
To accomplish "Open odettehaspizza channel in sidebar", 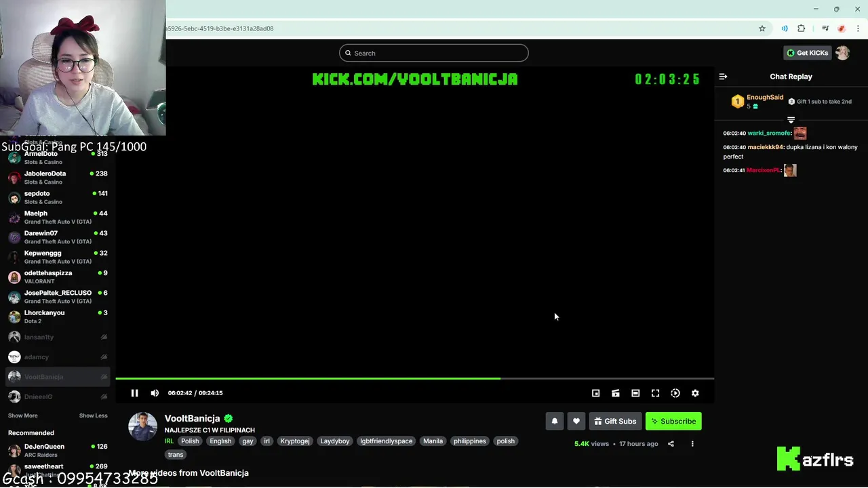I will [58, 277].
